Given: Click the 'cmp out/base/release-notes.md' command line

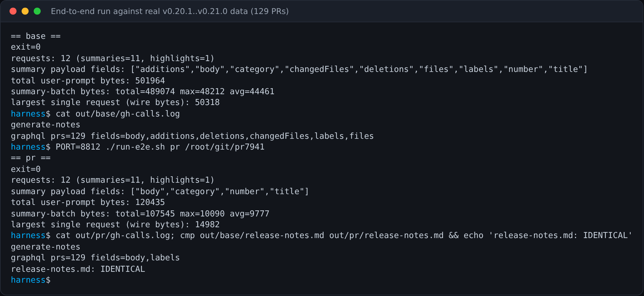Looking at the screenshot, I should (x=322, y=236).
